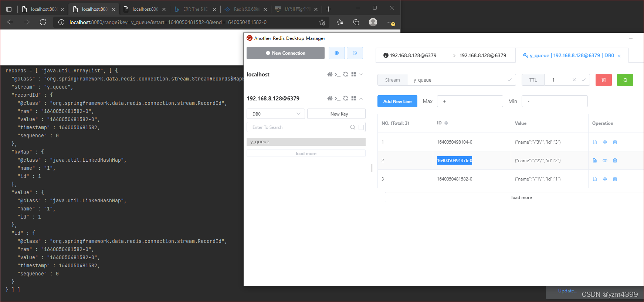Click load more below the stream table
Screen dimensions: 644x302
514,198
